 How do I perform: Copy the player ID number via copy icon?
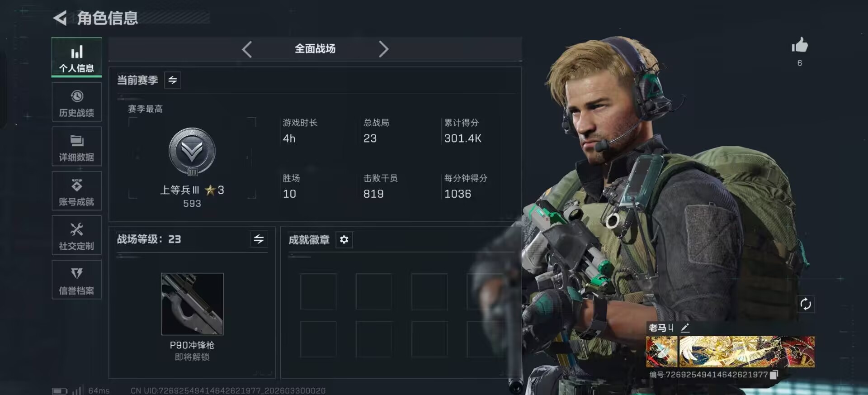(774, 375)
